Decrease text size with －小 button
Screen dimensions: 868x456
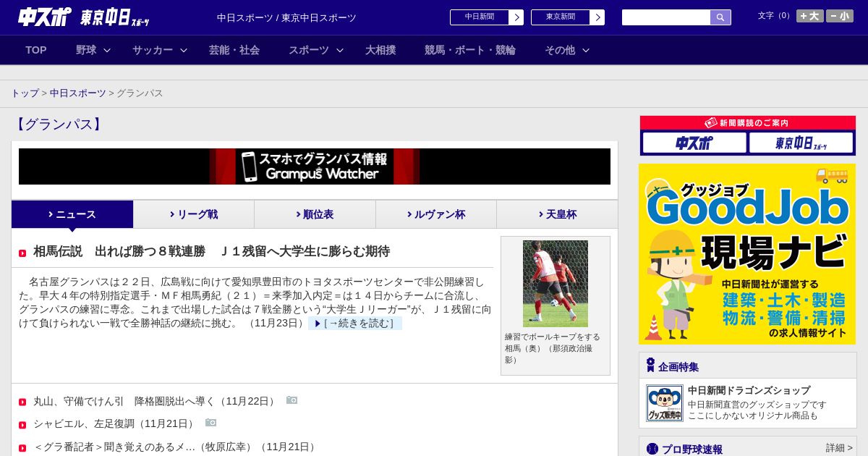coord(839,16)
